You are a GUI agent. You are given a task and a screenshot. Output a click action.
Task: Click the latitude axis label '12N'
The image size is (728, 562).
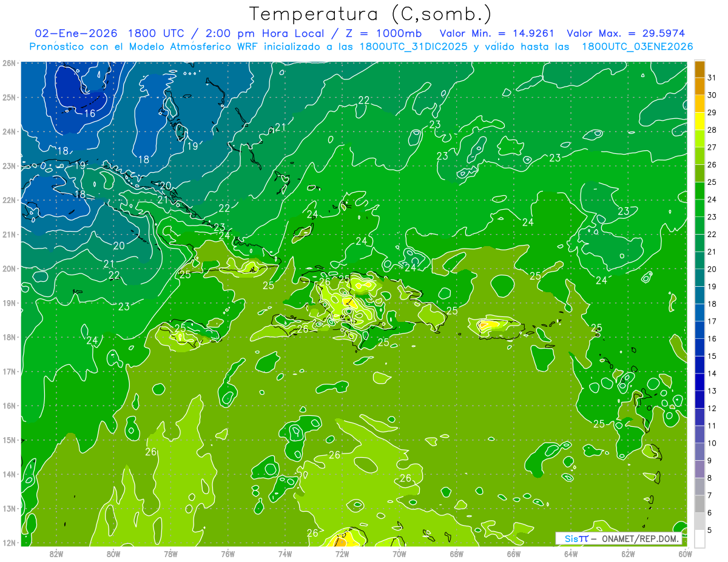(x=8, y=543)
